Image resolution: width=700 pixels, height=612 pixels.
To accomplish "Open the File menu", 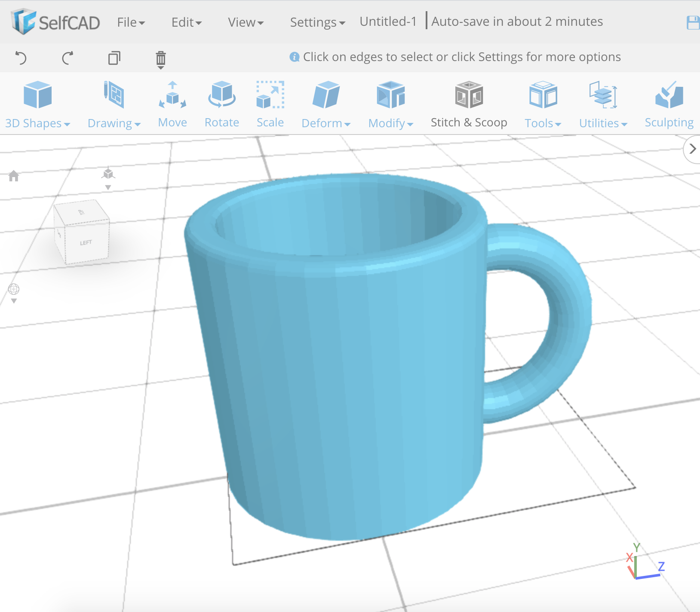I will coord(131,22).
